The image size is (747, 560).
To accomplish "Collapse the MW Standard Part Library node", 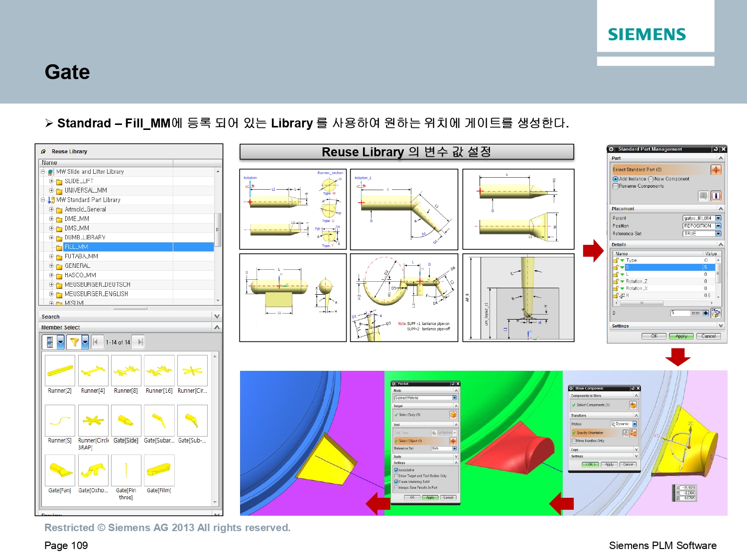I will point(43,200).
